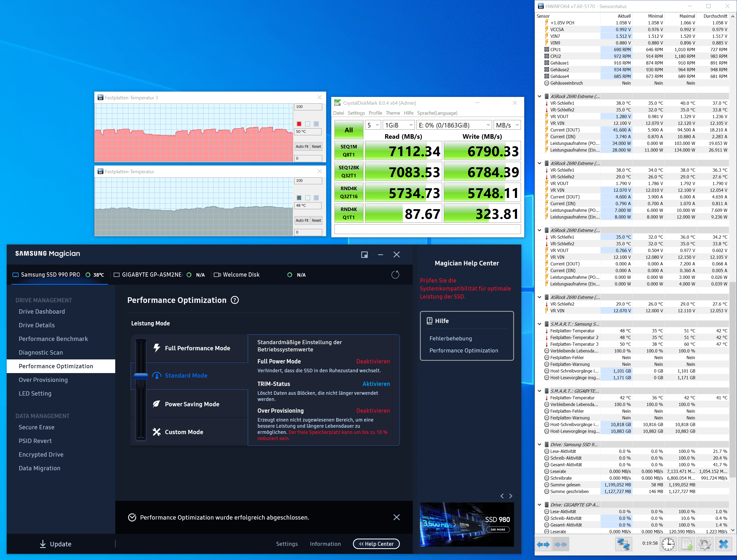
Task: Select Custom Mode option
Action: [x=184, y=432]
